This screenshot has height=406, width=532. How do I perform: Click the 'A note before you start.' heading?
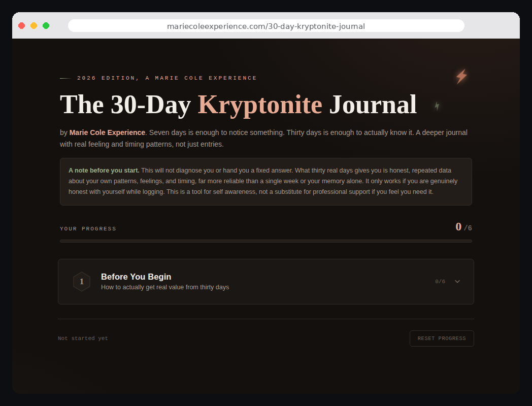click(x=104, y=171)
